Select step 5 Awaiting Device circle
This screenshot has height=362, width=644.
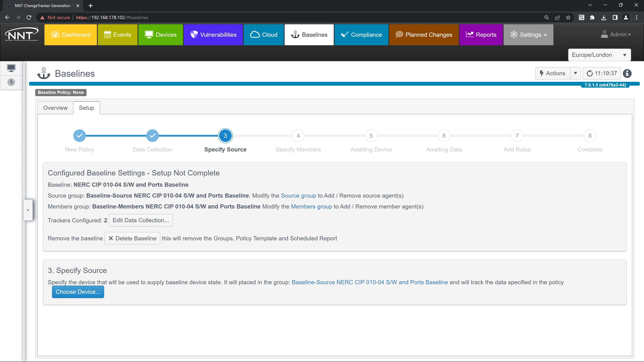click(371, 136)
